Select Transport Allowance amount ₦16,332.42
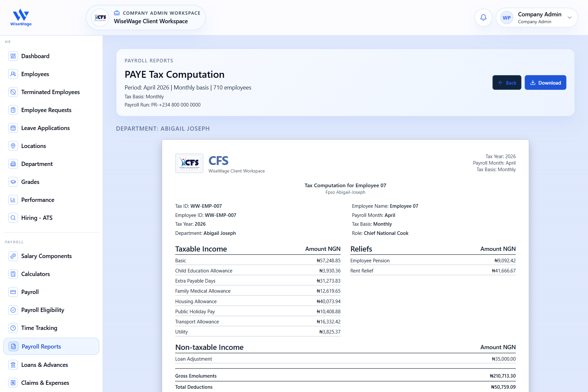 pyautogui.click(x=328, y=322)
